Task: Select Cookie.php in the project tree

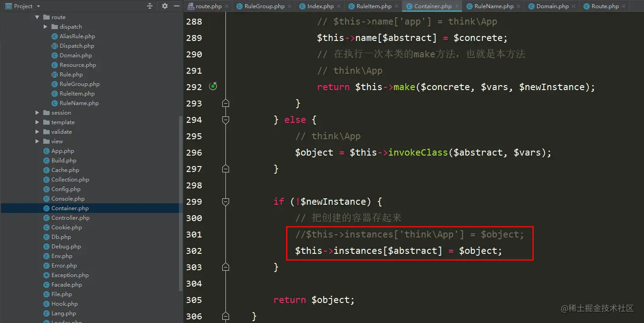Action: tap(66, 227)
